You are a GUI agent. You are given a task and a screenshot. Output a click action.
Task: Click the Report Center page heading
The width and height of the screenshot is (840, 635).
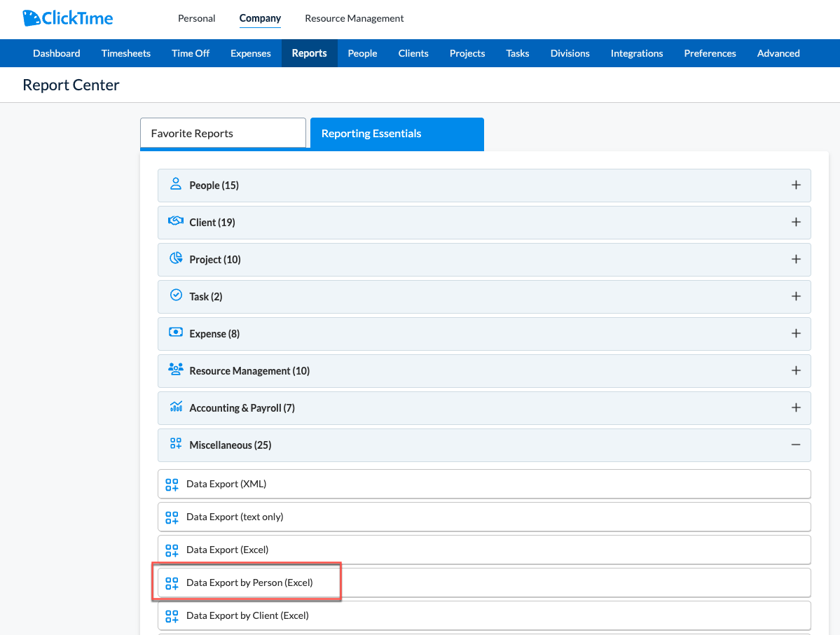coord(71,85)
